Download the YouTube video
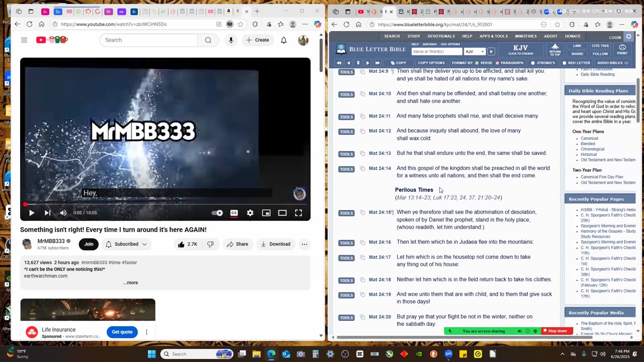 point(275,244)
